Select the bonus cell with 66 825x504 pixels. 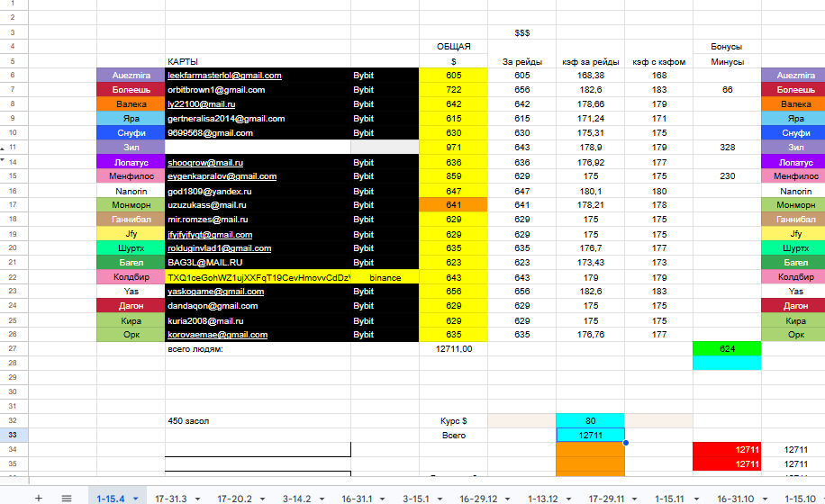click(727, 90)
